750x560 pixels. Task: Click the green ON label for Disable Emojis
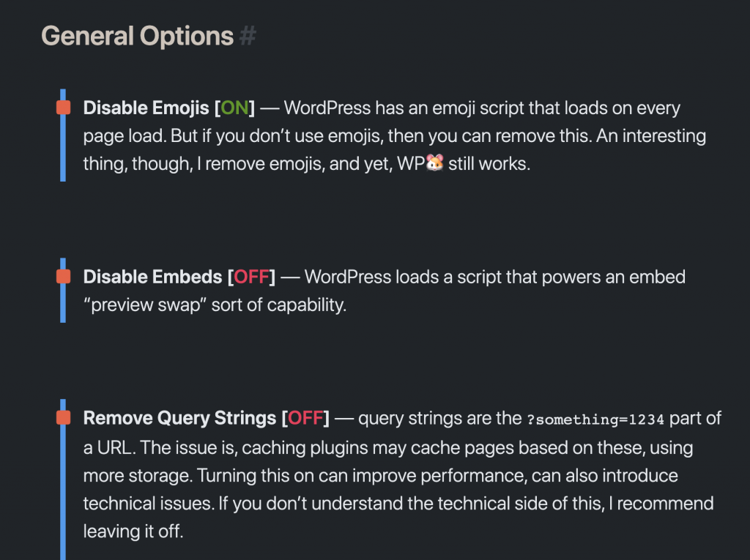point(234,108)
